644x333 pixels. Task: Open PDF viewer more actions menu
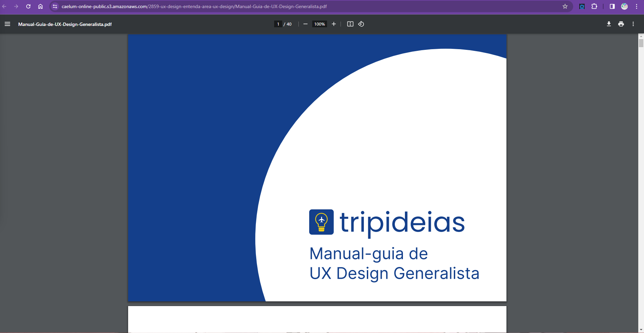pos(633,24)
